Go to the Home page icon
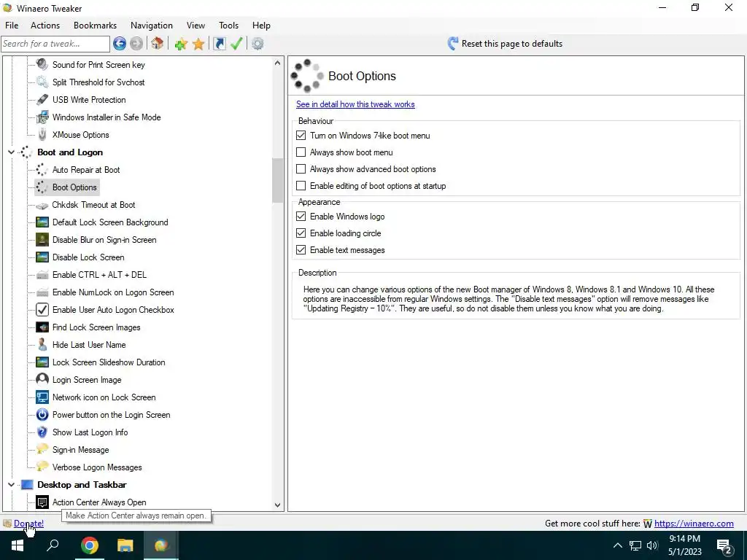This screenshot has width=747, height=560. coord(158,44)
